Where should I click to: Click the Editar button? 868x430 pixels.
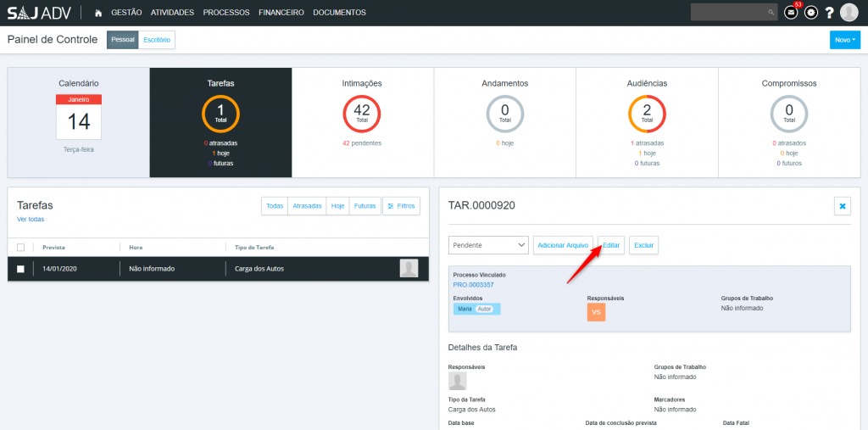(x=611, y=245)
